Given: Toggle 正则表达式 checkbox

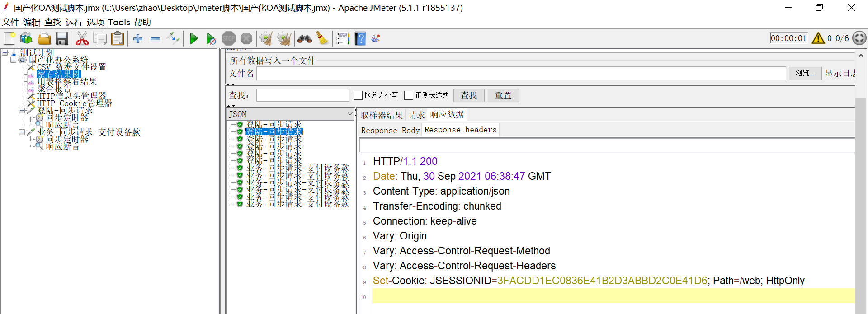Looking at the screenshot, I should tap(409, 95).
